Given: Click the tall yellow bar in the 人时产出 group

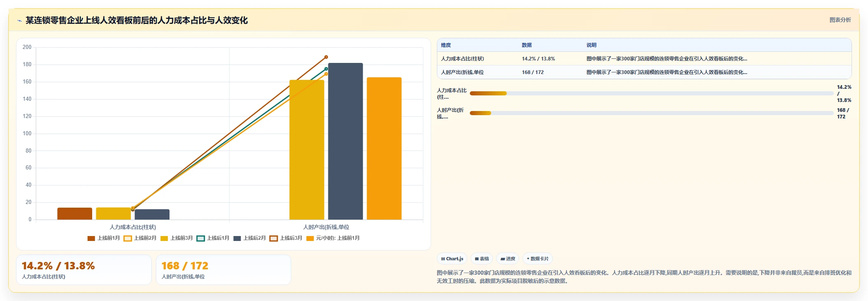Looking at the screenshot, I should click(307, 150).
